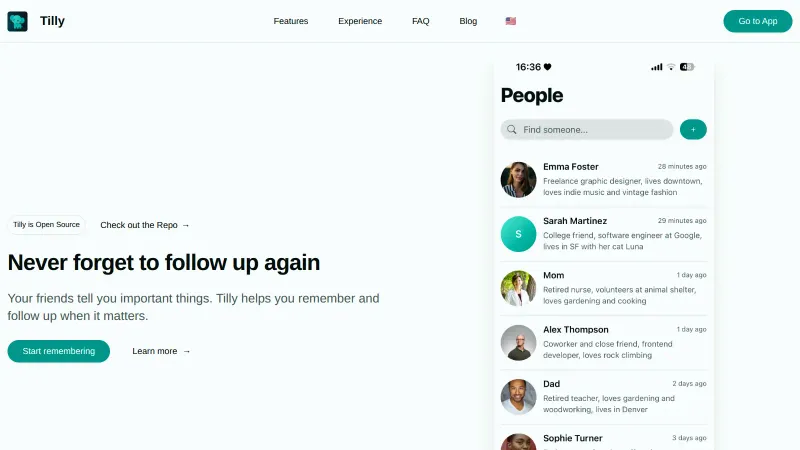Navigate to the Blog page
This screenshot has height=450, width=800.
pos(468,21)
